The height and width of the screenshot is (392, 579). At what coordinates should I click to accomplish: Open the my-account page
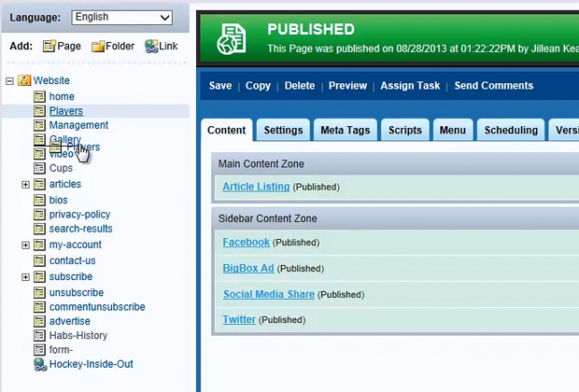76,245
